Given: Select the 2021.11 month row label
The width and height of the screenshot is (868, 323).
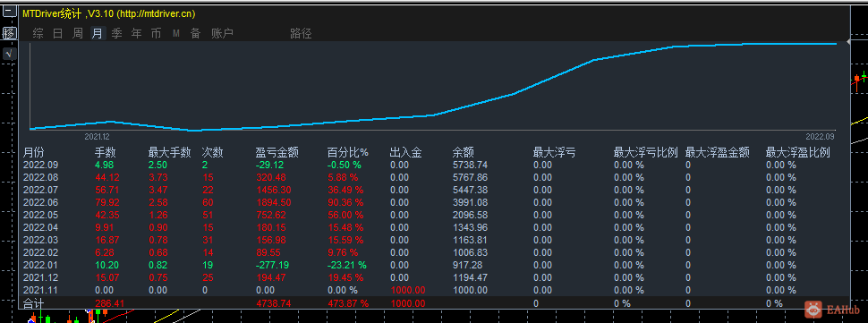Looking at the screenshot, I should coord(40,291).
